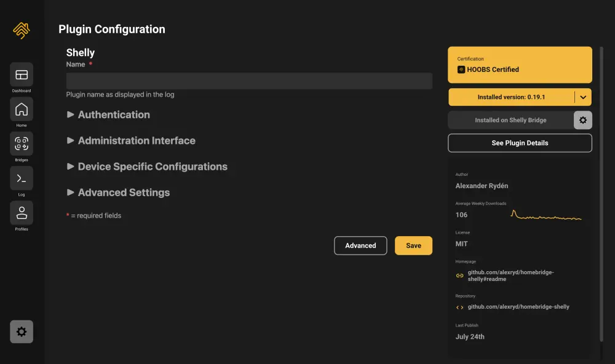615x364 pixels.
Task: Open the settings gear at sidebar bottom
Action: 22,332
